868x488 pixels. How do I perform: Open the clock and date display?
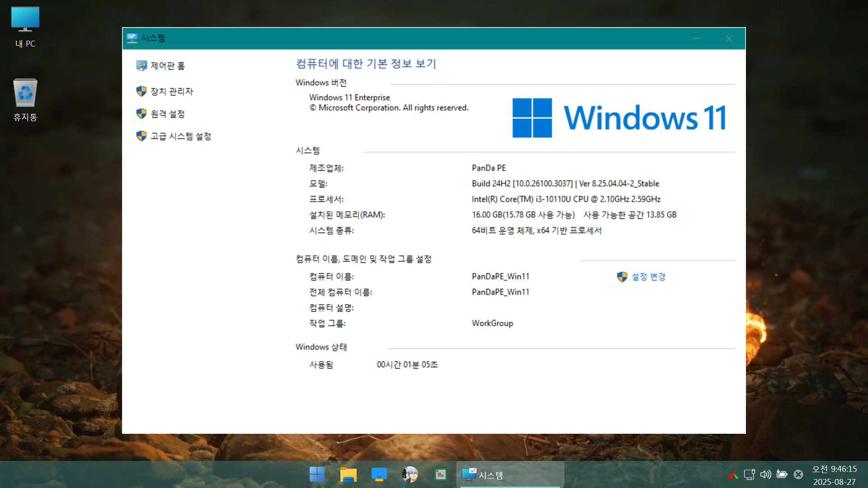tap(834, 475)
